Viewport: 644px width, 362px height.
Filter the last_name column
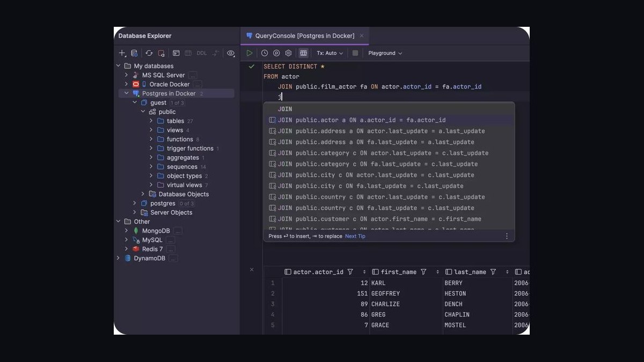[493, 272]
